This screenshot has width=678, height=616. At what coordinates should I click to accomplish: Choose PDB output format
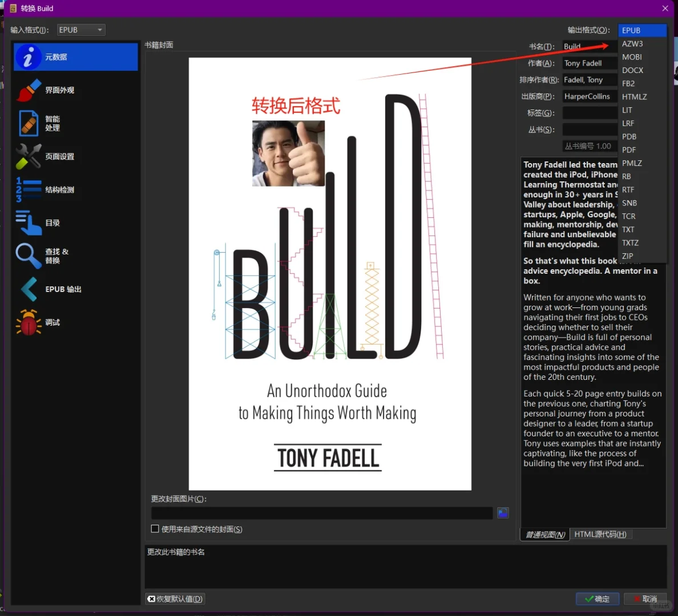point(642,136)
